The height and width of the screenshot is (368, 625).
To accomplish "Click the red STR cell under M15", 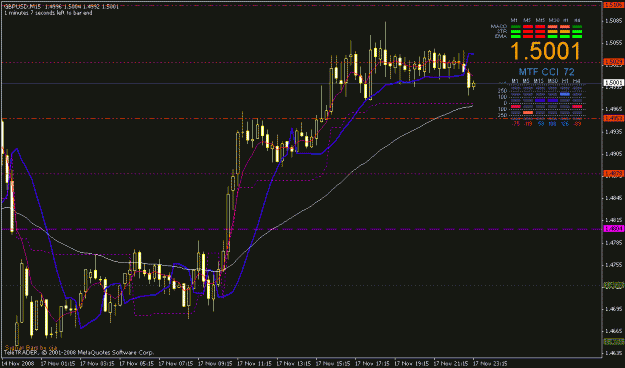I will coord(540,31).
